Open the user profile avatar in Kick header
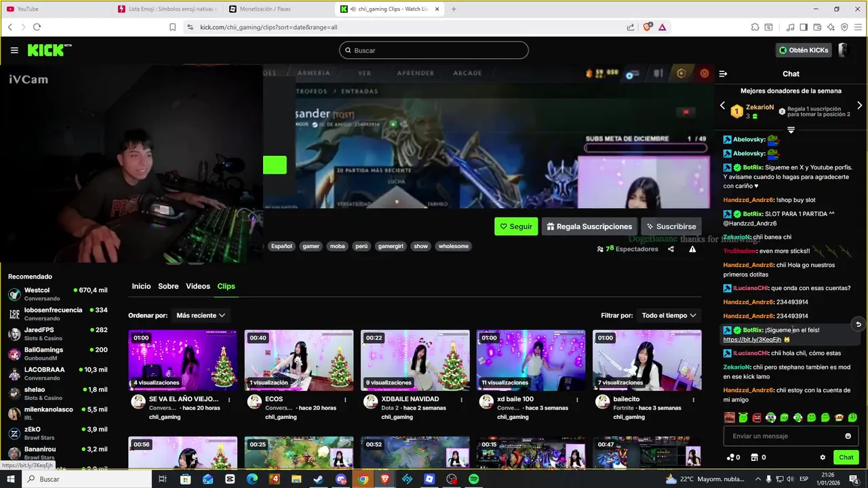The height and width of the screenshot is (488, 868). point(844,50)
